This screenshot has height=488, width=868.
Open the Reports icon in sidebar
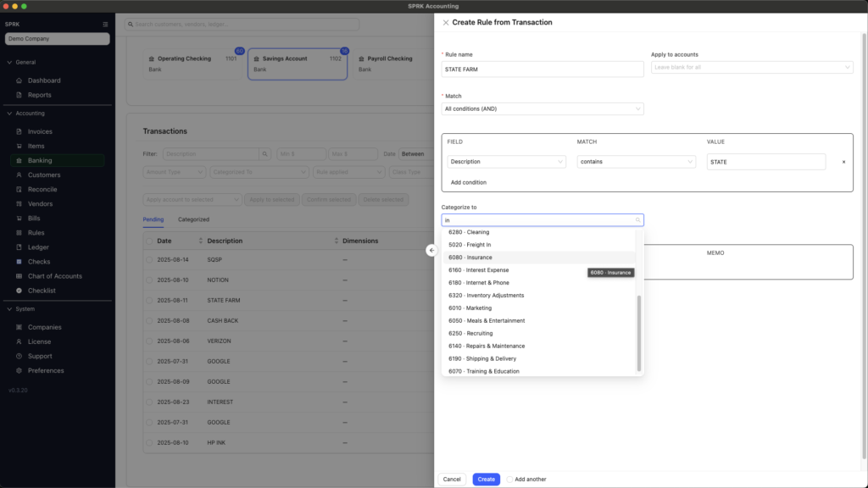tap(19, 95)
